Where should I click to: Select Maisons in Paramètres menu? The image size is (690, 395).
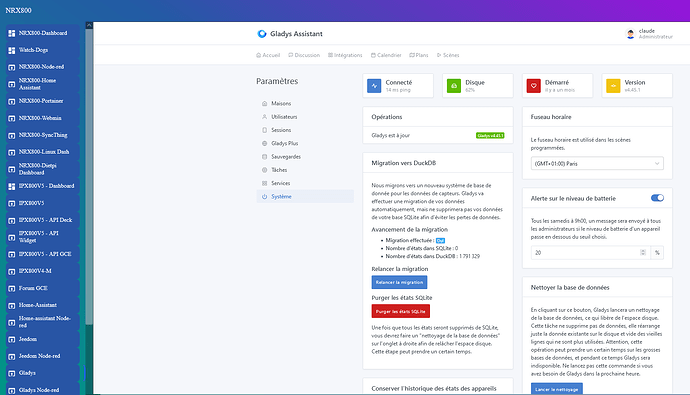pos(305,103)
